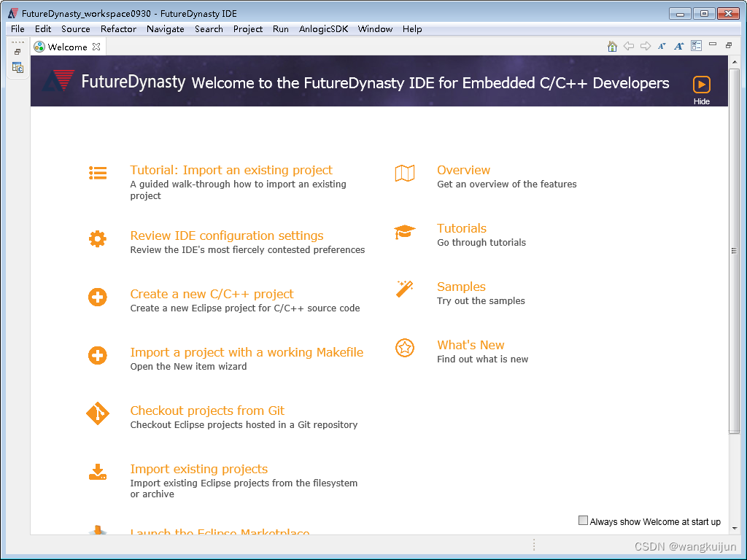Click the back arrow in Welcome toolbar
The height and width of the screenshot is (560, 747).
629,46
